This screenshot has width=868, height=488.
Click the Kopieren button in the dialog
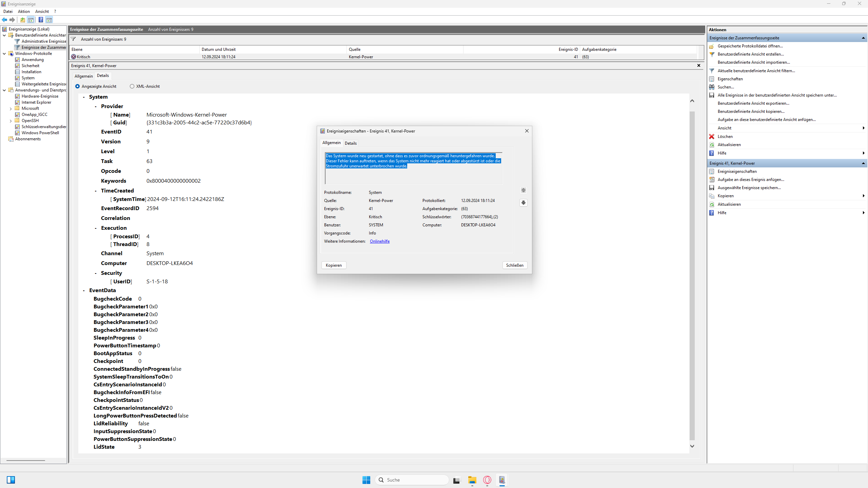(x=334, y=265)
